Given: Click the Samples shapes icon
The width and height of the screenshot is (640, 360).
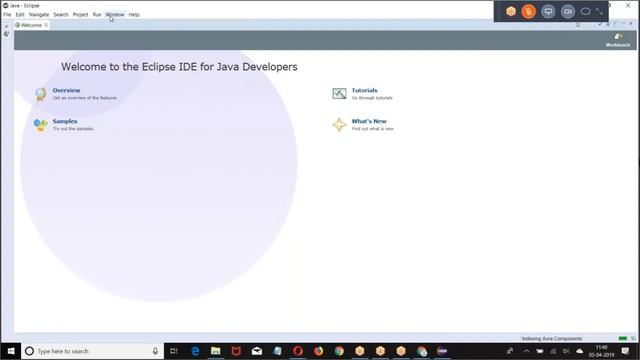Looking at the screenshot, I should (40, 125).
